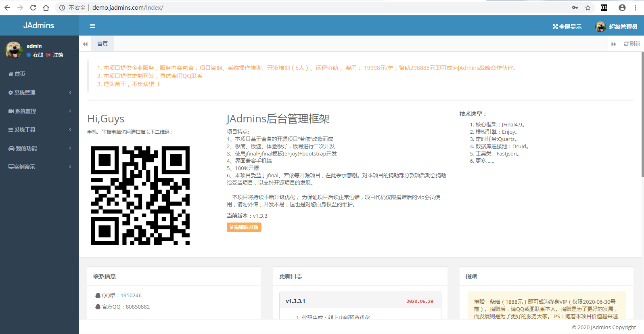The height and width of the screenshot is (334, 644).
Task: Click the 更新日志 panel title
Action: [x=291, y=276]
